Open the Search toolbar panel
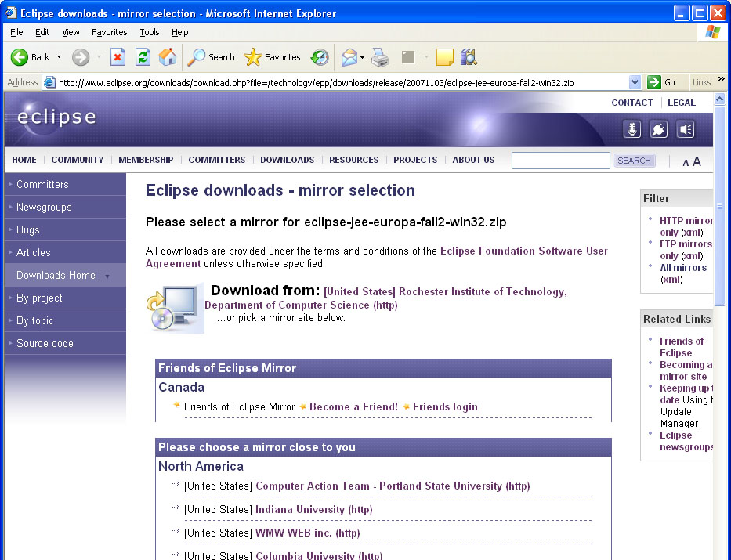This screenshot has width=731, height=560. point(209,56)
